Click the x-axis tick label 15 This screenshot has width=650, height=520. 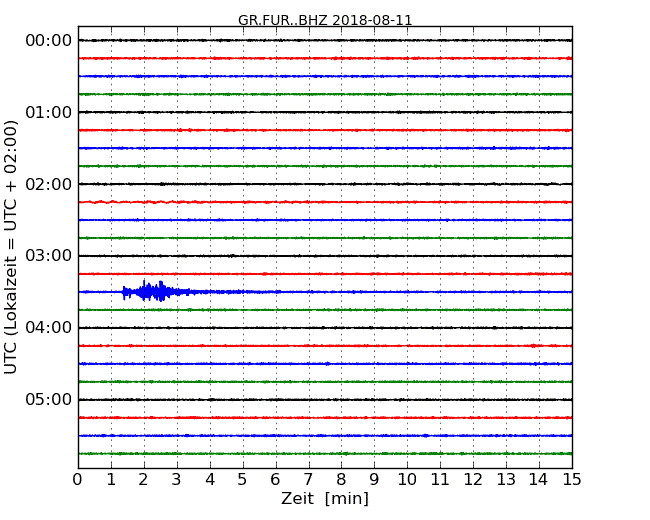[x=572, y=480]
